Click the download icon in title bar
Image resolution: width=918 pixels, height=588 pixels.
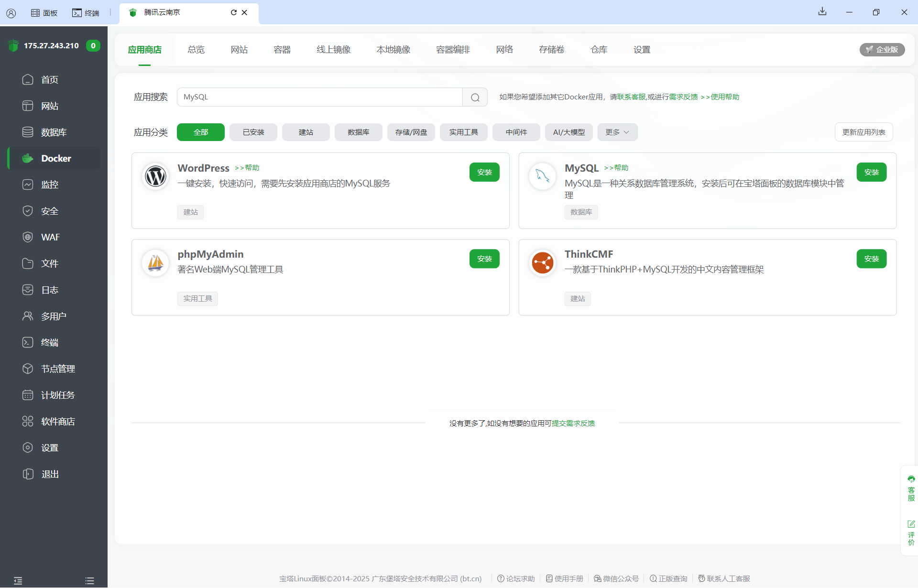pyautogui.click(x=822, y=11)
